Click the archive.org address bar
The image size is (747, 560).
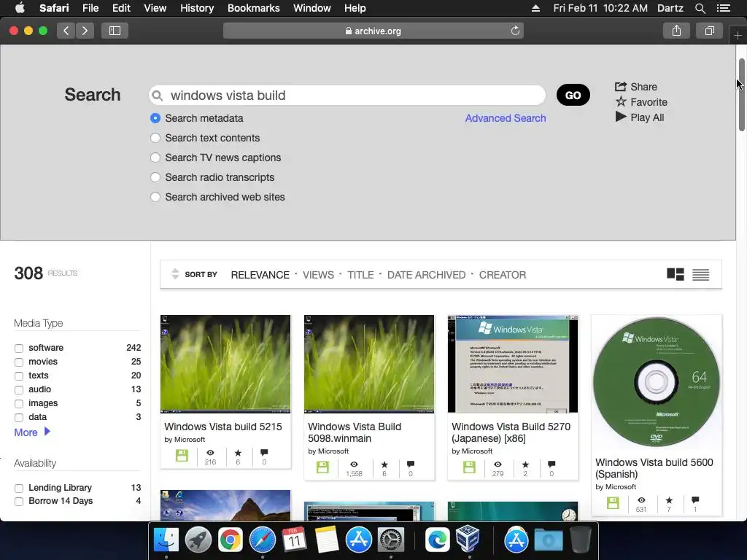point(373,31)
